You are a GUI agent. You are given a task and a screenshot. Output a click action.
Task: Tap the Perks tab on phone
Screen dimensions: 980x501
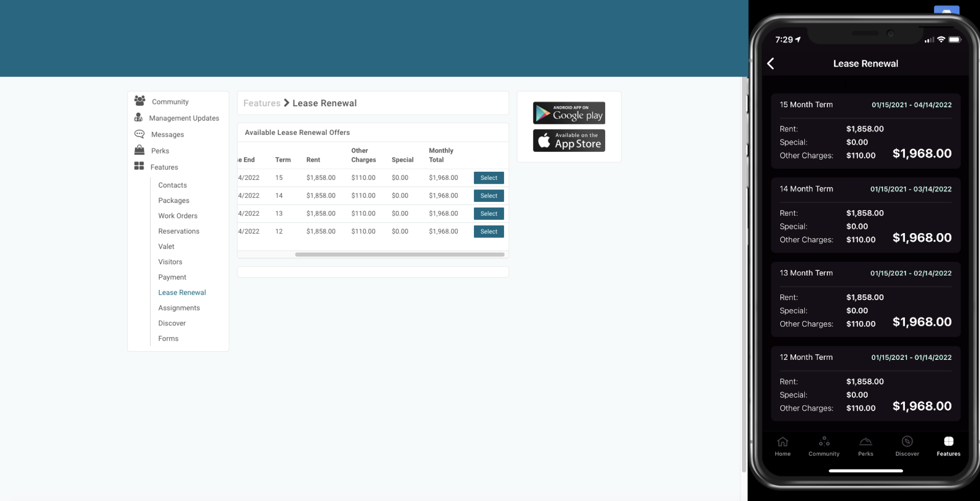pos(865,445)
